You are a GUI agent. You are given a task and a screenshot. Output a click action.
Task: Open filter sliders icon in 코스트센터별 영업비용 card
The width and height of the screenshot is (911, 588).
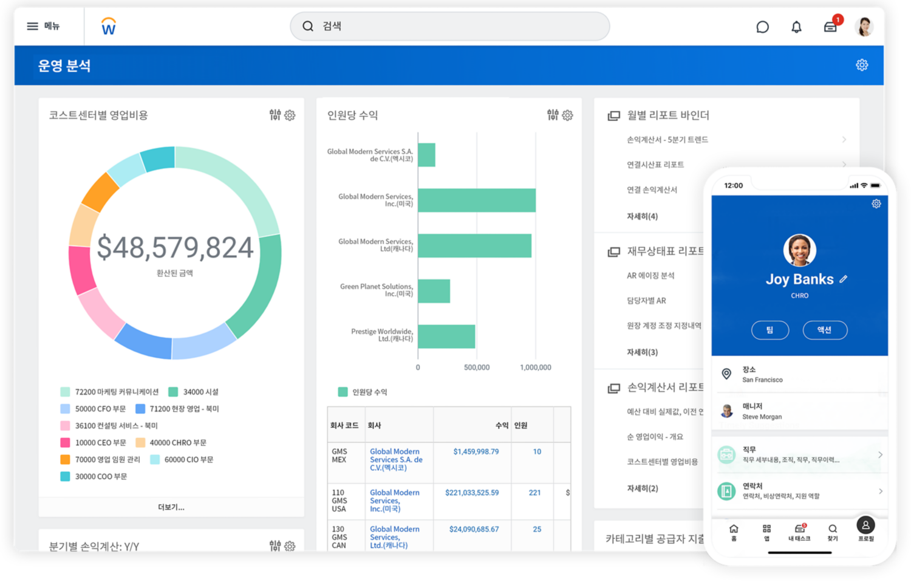pyautogui.click(x=275, y=115)
